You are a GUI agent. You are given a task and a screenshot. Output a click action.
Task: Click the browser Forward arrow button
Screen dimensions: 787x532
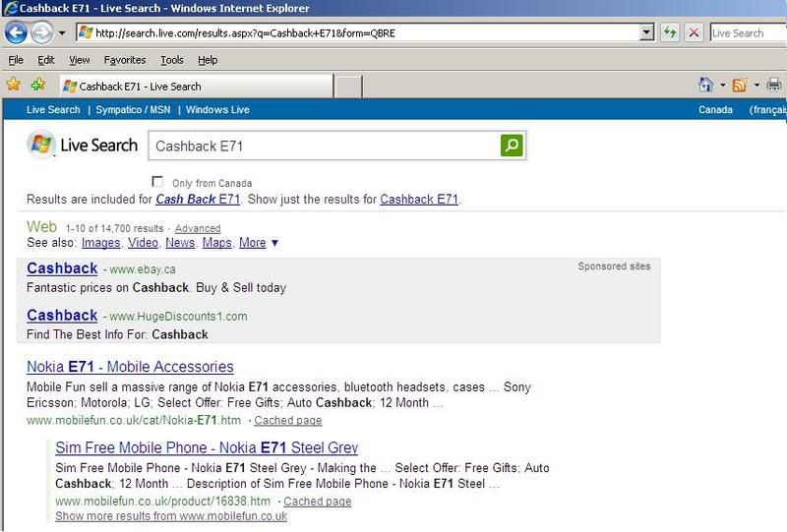pyautogui.click(x=41, y=33)
